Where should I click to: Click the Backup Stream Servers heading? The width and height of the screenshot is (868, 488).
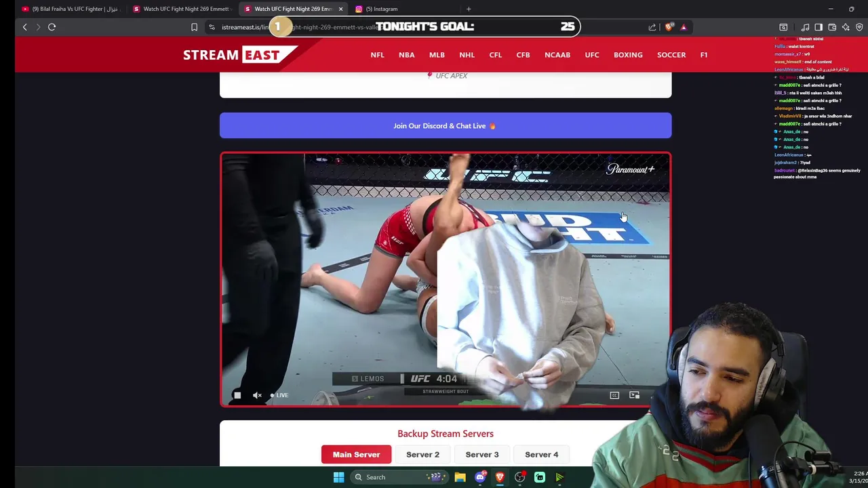click(x=446, y=434)
